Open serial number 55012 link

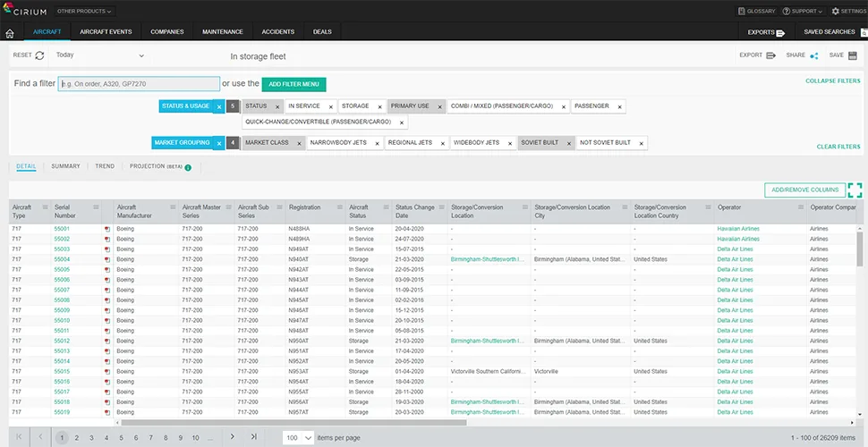point(62,341)
